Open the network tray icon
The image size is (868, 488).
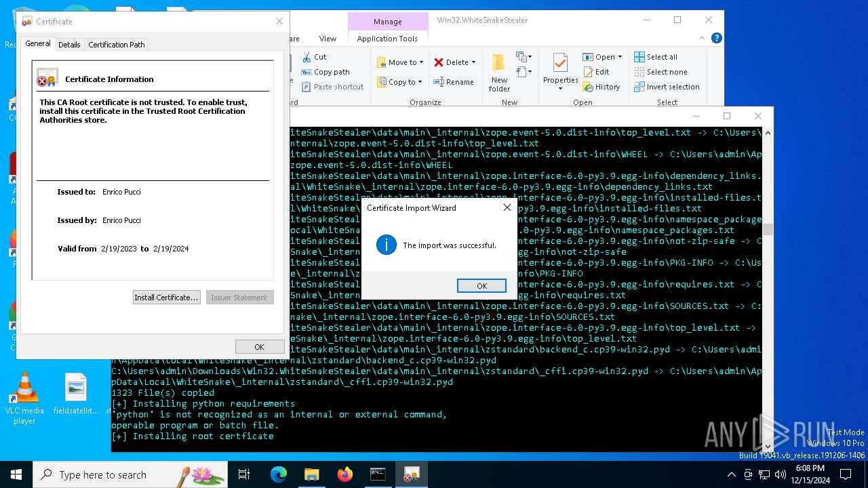764,474
